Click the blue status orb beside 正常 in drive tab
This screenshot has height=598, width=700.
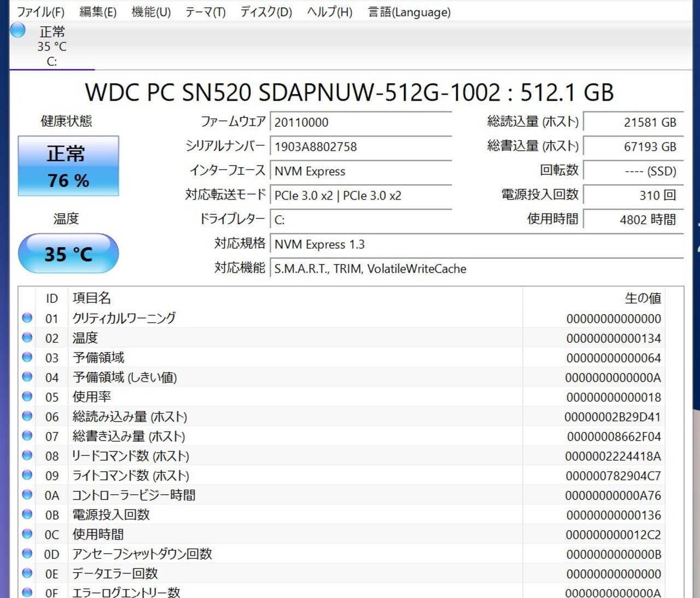[18, 30]
